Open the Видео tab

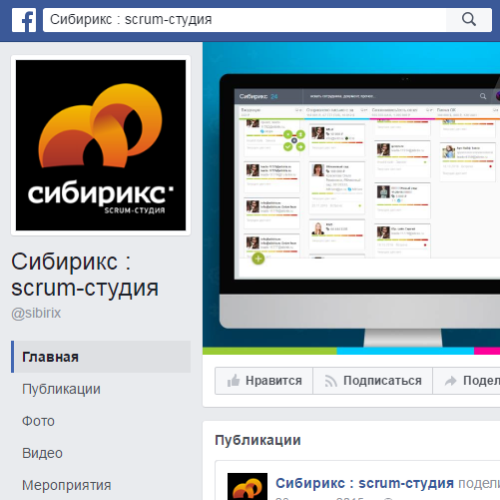[42, 453]
